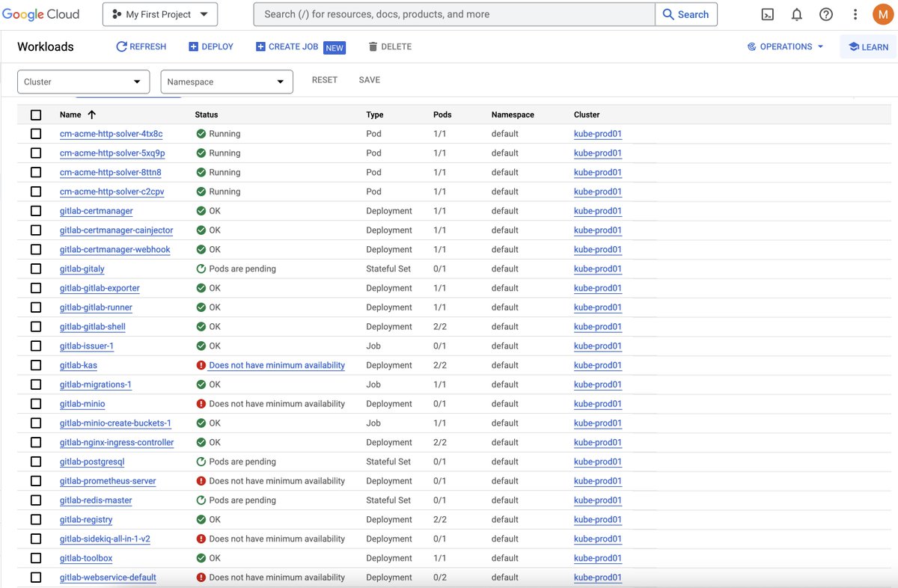
Task: Select all workloads header checkbox
Action: (x=36, y=114)
